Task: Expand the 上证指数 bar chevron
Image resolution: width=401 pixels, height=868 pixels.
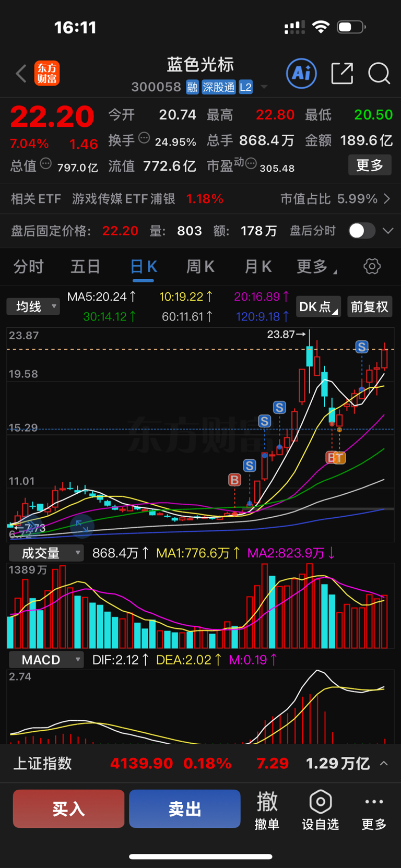Action: click(x=384, y=763)
